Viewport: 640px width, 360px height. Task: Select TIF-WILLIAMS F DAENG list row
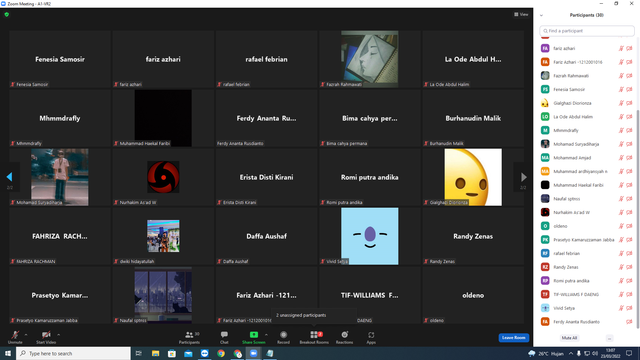tap(587, 294)
